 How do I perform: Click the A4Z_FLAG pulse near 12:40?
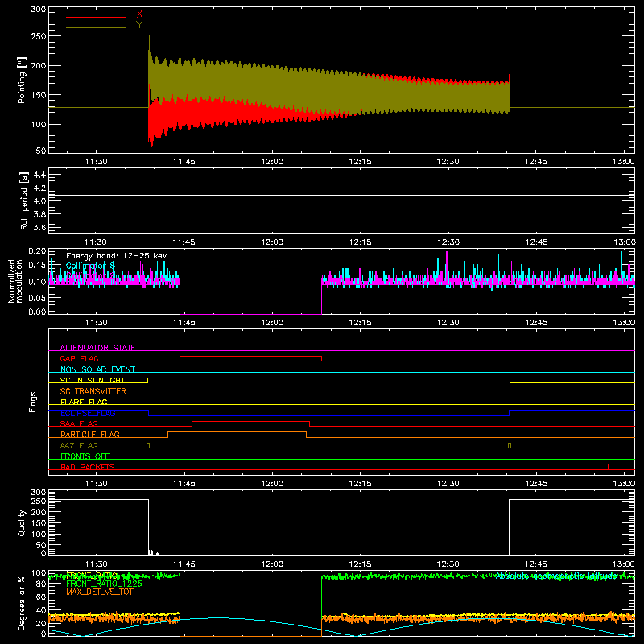pyautogui.click(x=510, y=445)
